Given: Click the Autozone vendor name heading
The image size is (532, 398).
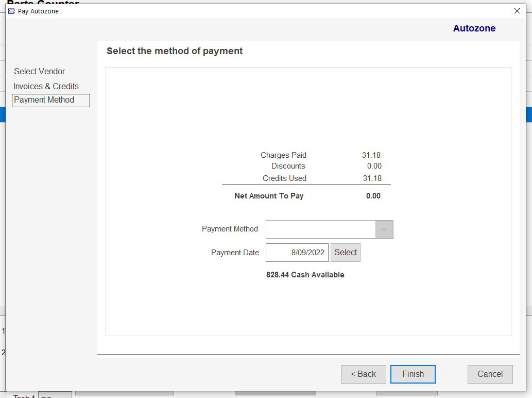Looking at the screenshot, I should 474,28.
